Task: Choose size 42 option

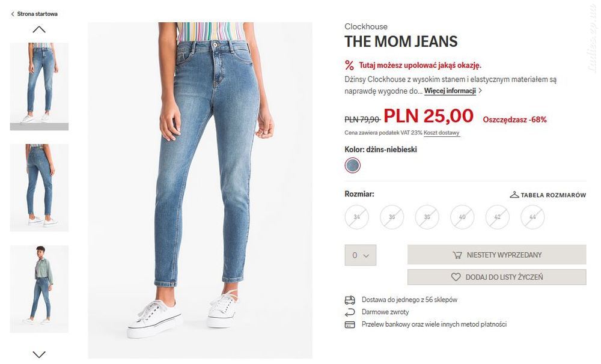Action: click(x=498, y=217)
